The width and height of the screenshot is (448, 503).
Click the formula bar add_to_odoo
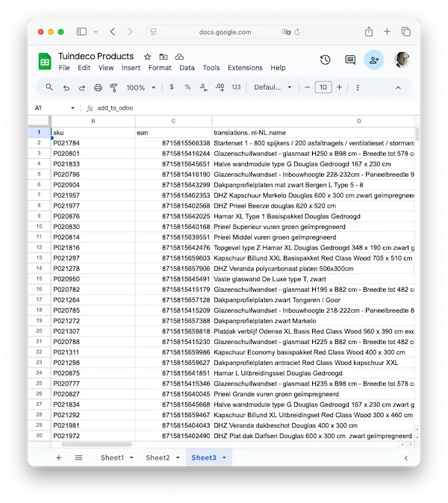point(115,108)
